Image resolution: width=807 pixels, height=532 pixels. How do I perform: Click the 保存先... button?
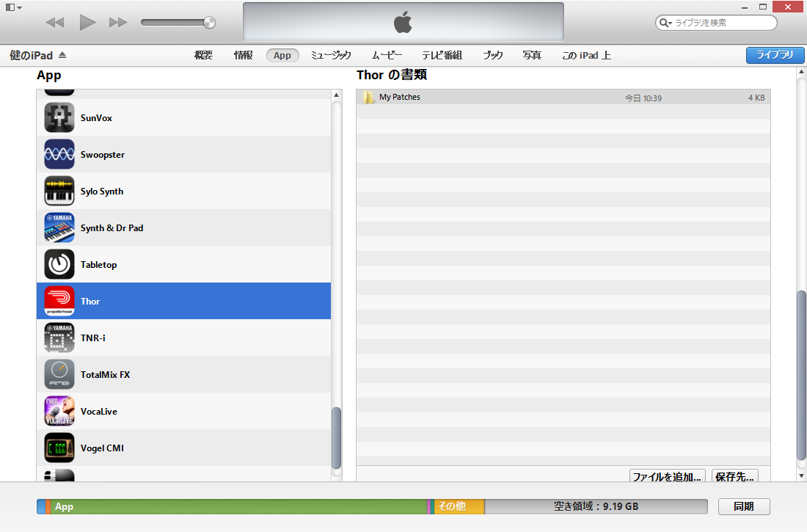pyautogui.click(x=734, y=475)
